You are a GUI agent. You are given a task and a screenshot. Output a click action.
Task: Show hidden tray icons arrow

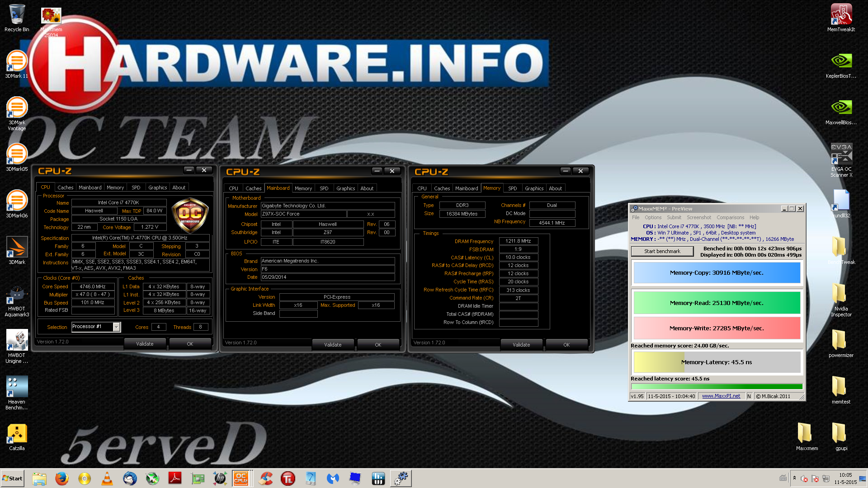(794, 478)
